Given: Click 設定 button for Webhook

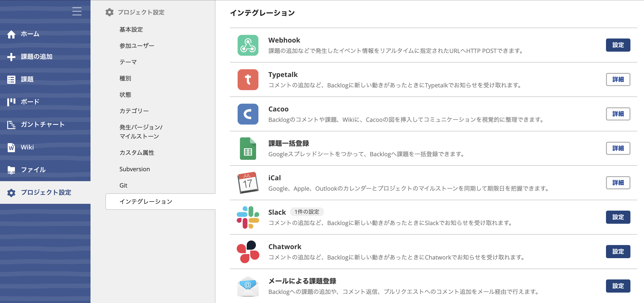Looking at the screenshot, I should click(x=618, y=45).
